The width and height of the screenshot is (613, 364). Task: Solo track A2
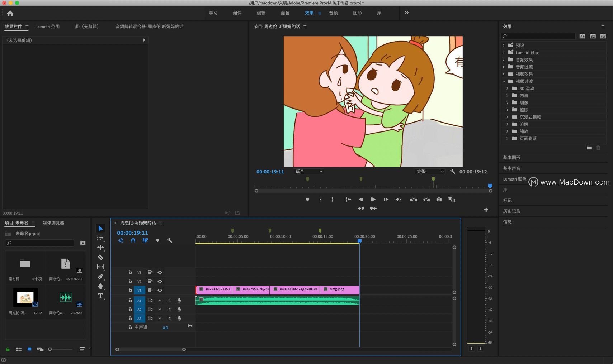tap(170, 310)
